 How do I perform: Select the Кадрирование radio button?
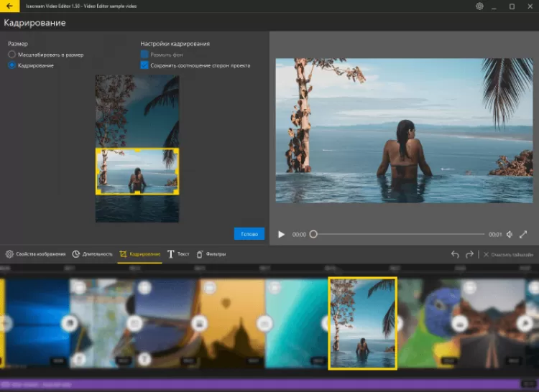click(x=11, y=65)
